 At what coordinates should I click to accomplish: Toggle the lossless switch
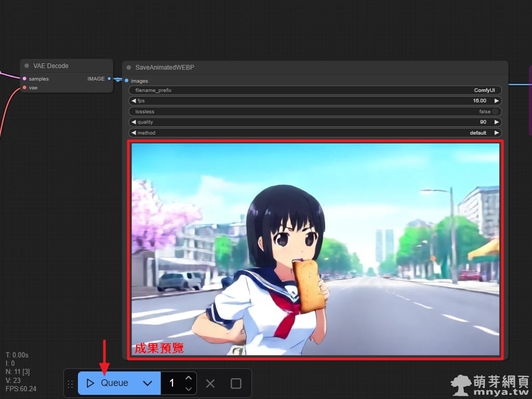click(496, 112)
